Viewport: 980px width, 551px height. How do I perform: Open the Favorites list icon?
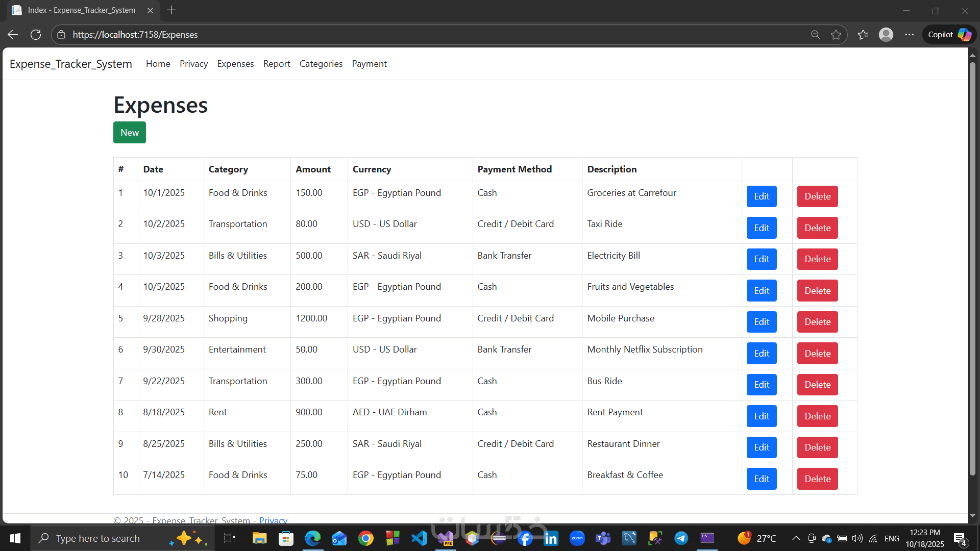[863, 35]
